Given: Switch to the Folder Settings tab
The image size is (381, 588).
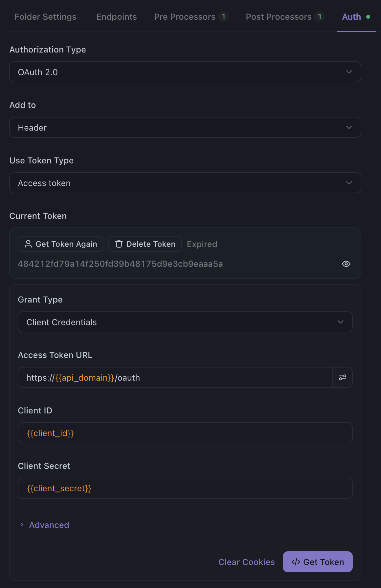Looking at the screenshot, I should (45, 17).
